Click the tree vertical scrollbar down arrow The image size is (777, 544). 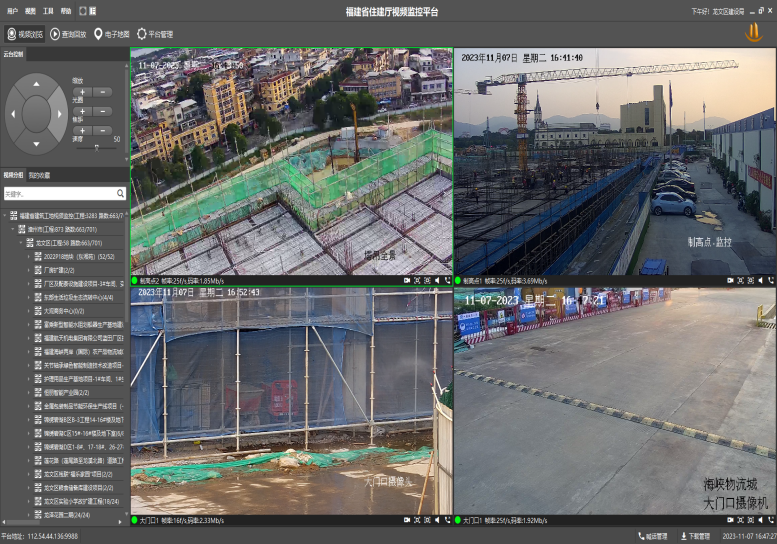tap(127, 514)
